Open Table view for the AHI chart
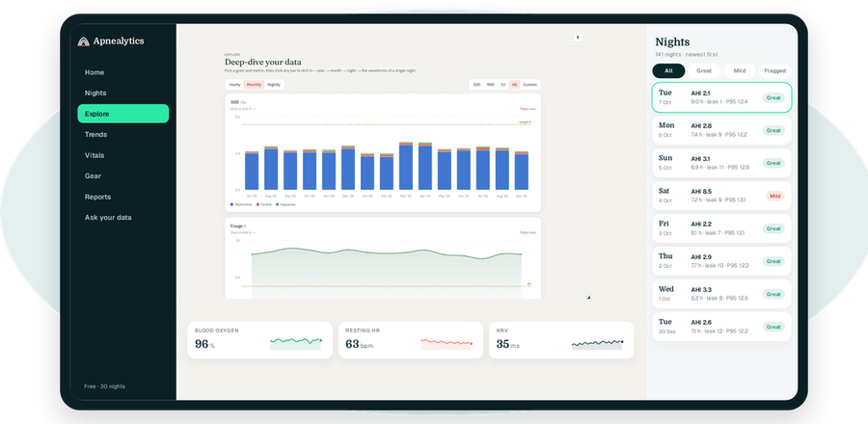Viewport: 868px width, 424px height. click(x=528, y=109)
